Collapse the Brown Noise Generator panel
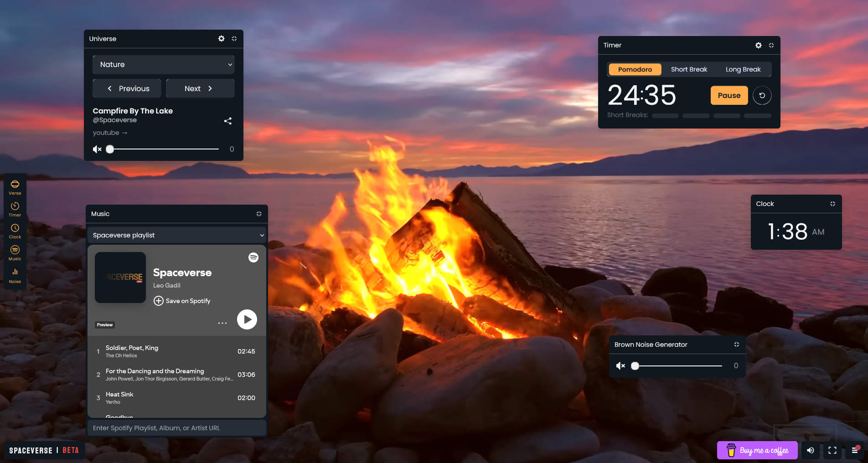This screenshot has width=868, height=463. [x=737, y=345]
